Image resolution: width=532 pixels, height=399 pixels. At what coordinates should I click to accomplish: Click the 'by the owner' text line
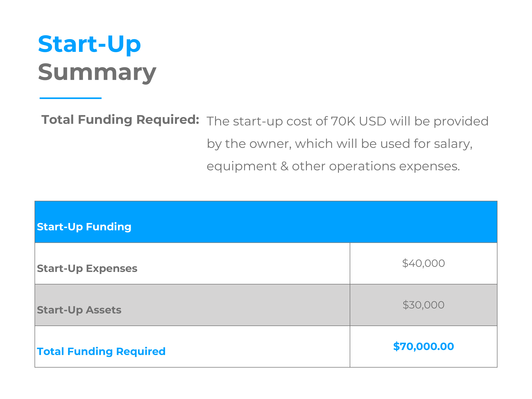(x=340, y=144)
